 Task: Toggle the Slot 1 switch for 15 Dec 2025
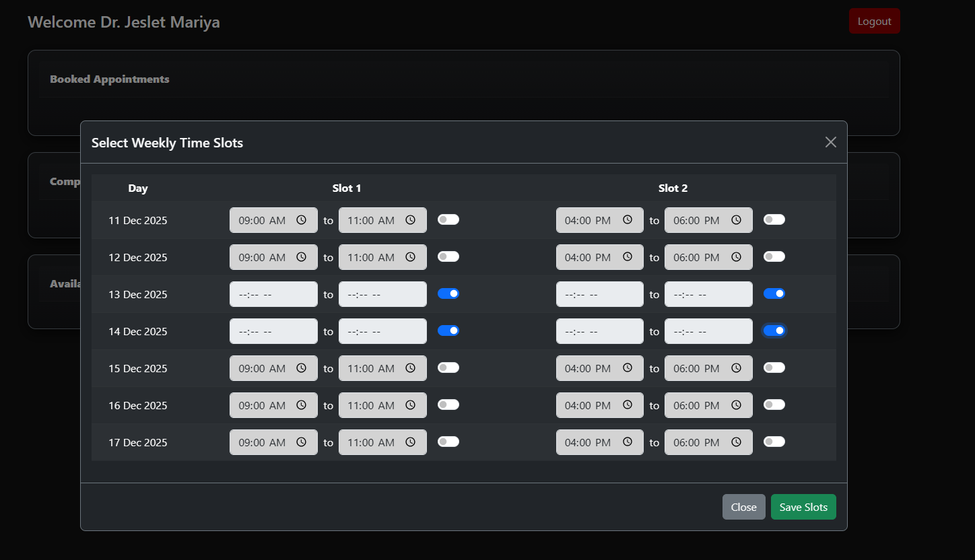(x=448, y=367)
